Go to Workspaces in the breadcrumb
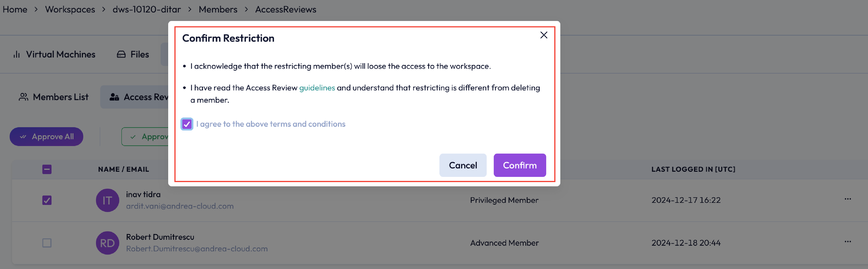868x269 pixels. (70, 9)
